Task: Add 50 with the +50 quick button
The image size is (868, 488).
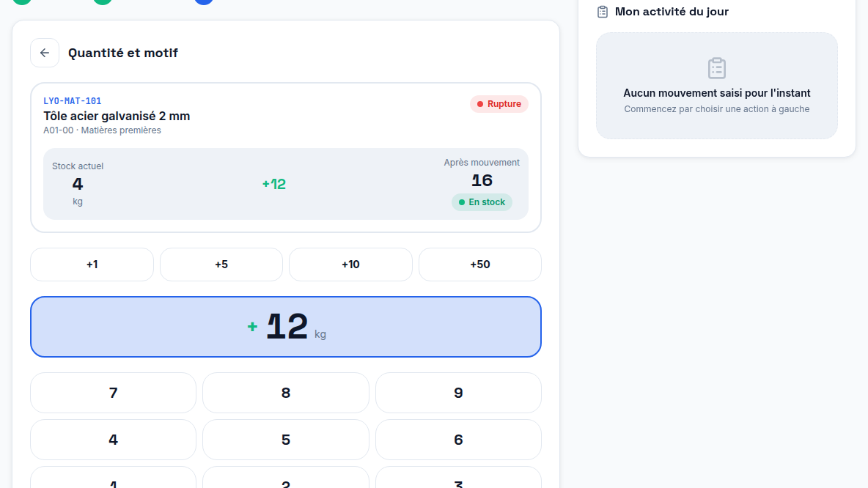Action: pos(480,265)
